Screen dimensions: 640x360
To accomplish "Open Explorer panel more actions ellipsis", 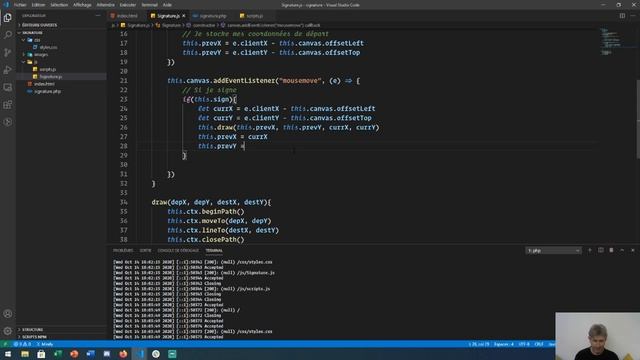I will (x=98, y=16).
